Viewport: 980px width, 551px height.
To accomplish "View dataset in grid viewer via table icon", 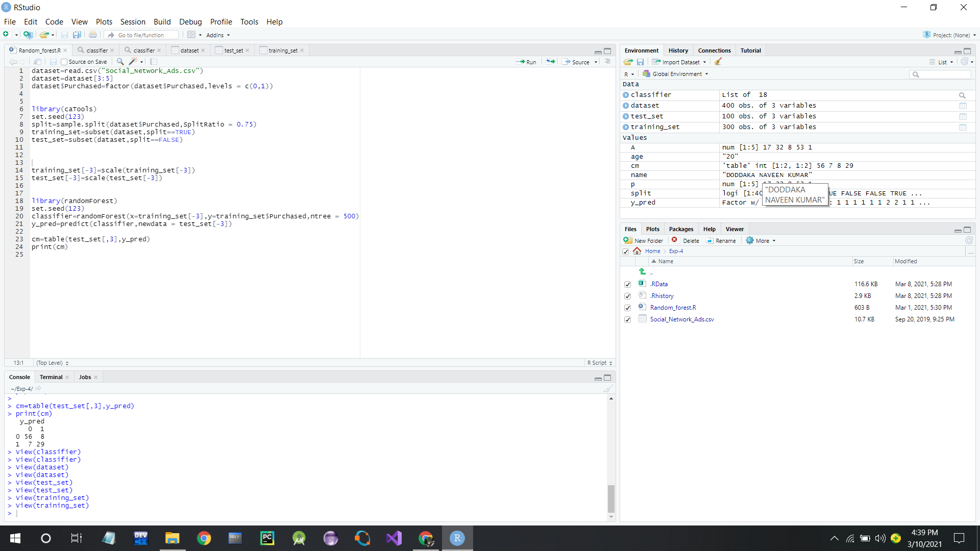I will (x=964, y=106).
